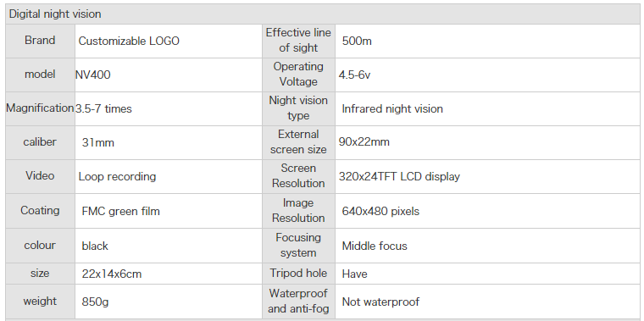Image resolution: width=644 pixels, height=321 pixels.
Task: Select the 'Have' tripod hole value
Action: (x=354, y=274)
